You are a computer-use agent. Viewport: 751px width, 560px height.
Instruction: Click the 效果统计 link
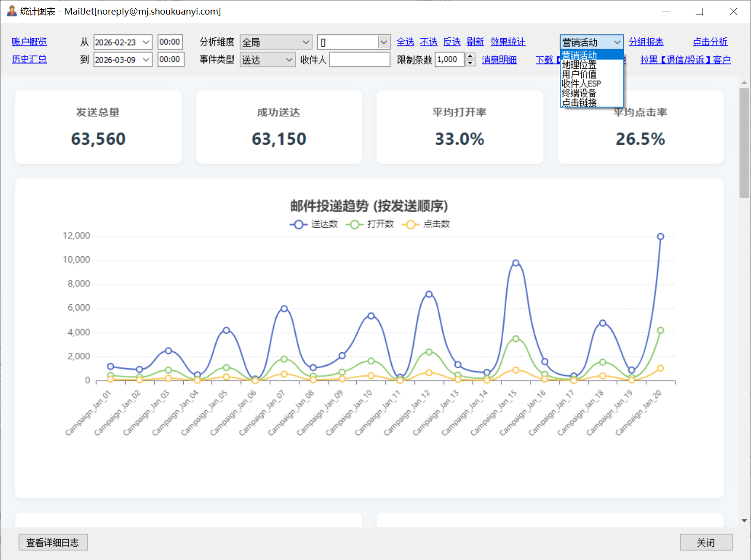(508, 42)
